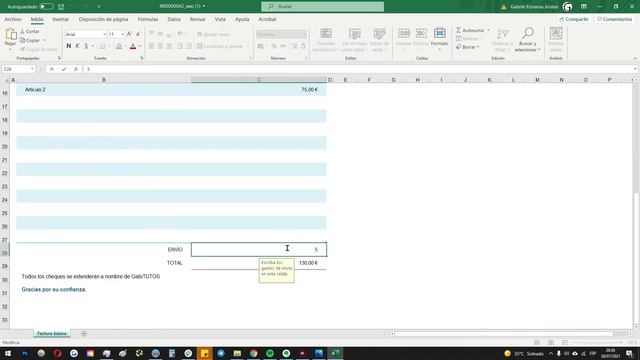Click inside the formula bar

[x=359, y=69]
